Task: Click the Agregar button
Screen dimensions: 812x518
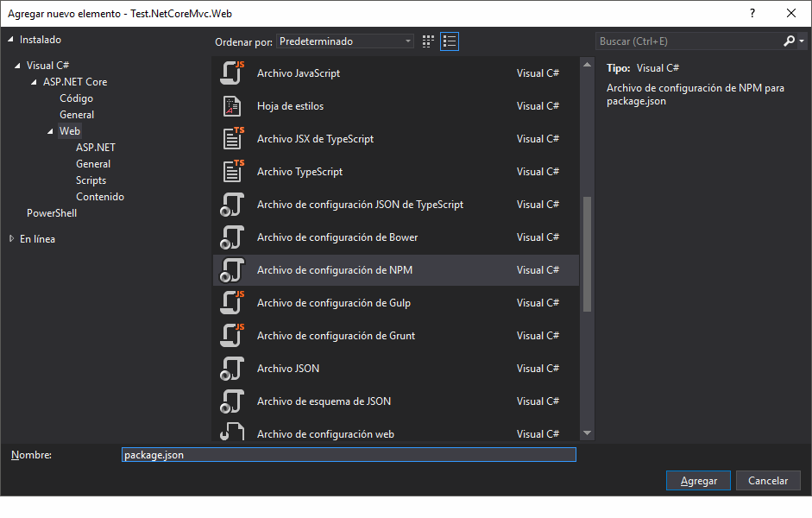Action: point(698,481)
